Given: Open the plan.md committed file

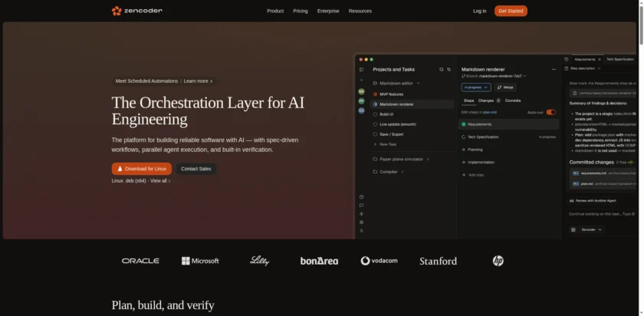Looking at the screenshot, I should 604,183.
